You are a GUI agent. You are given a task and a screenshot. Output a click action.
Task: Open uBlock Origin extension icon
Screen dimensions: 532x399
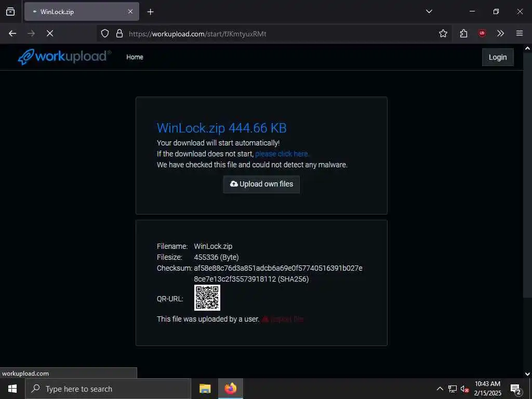coord(482,33)
